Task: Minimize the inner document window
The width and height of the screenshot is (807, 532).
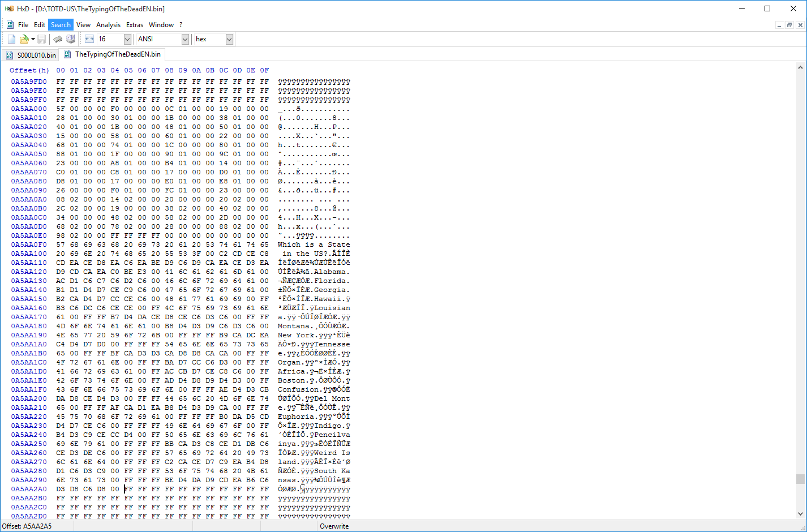Action: 779,25
